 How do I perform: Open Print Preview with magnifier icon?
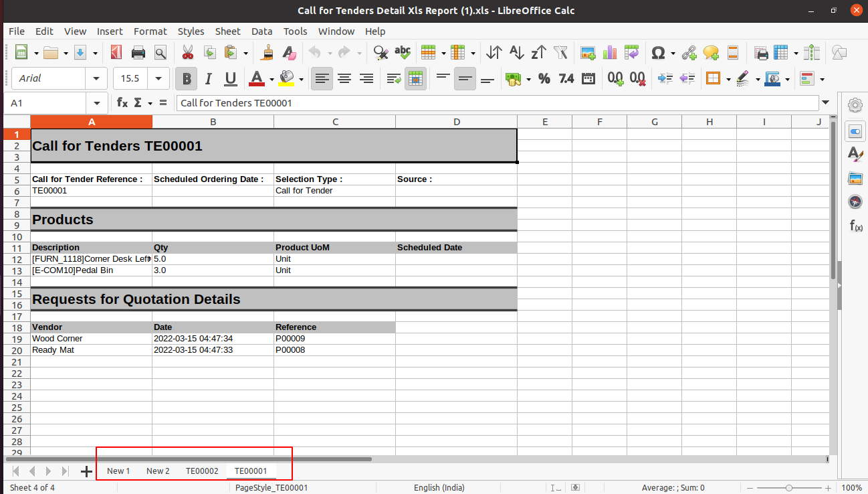click(x=160, y=53)
